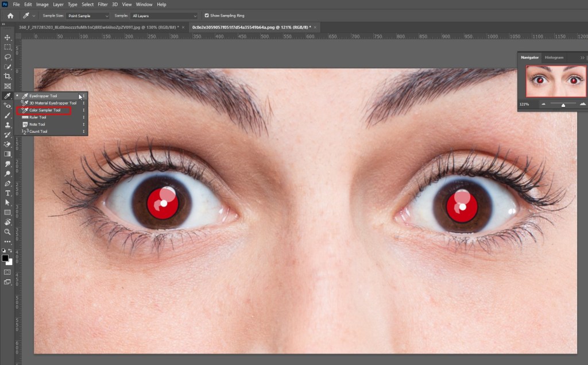Open the Sample Size dropdown
Screen dimensions: 588x365
coord(88,16)
